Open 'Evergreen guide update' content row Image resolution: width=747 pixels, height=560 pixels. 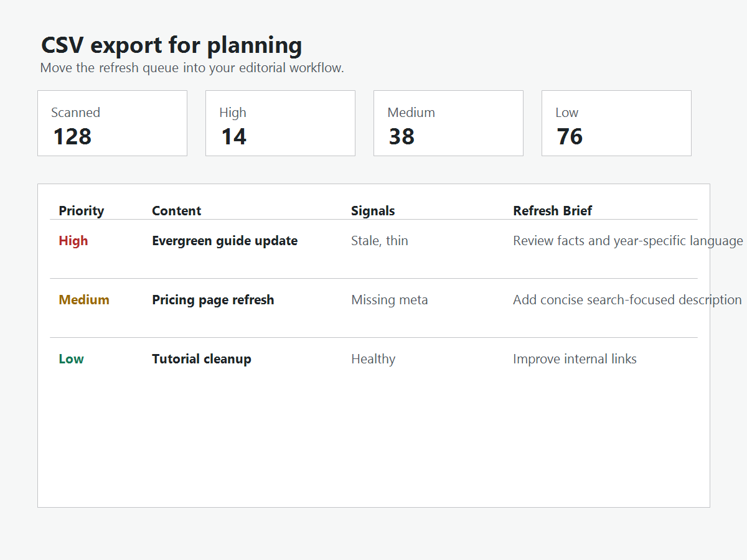click(225, 241)
